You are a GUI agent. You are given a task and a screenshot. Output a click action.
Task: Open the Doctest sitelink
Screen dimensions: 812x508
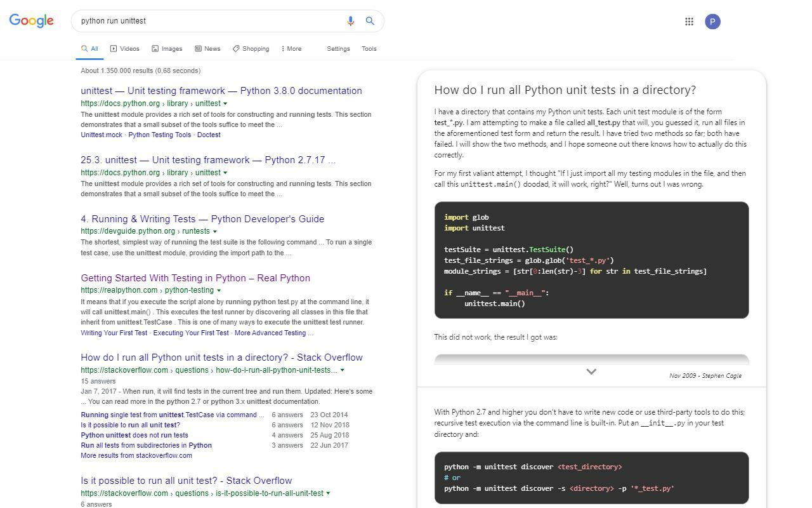tap(209, 135)
